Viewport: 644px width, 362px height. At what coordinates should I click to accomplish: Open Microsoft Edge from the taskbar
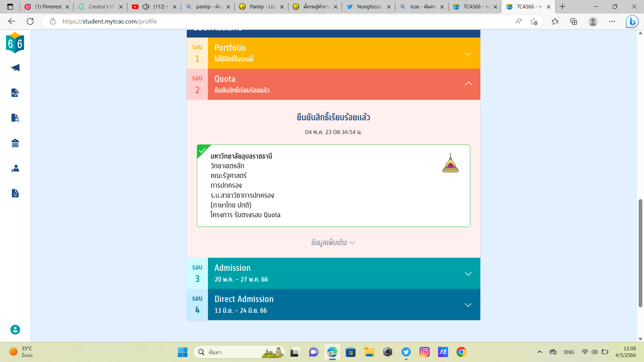(x=332, y=352)
